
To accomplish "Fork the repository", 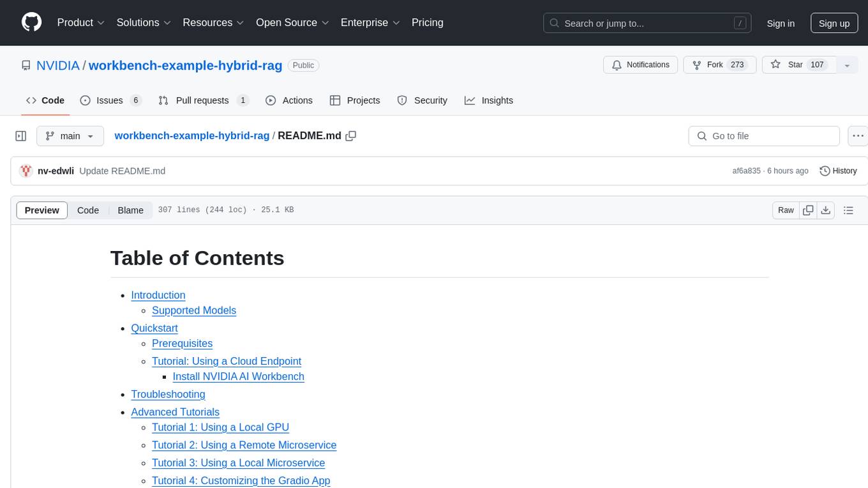I will 719,65.
